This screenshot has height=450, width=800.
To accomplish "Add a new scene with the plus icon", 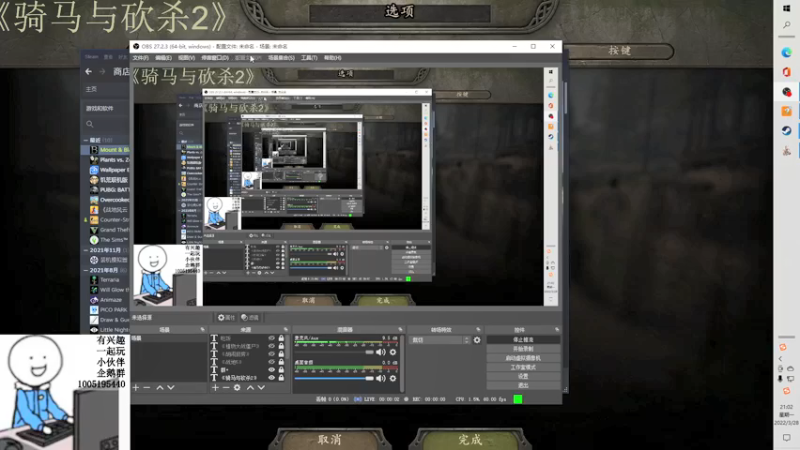I will click(x=136, y=388).
